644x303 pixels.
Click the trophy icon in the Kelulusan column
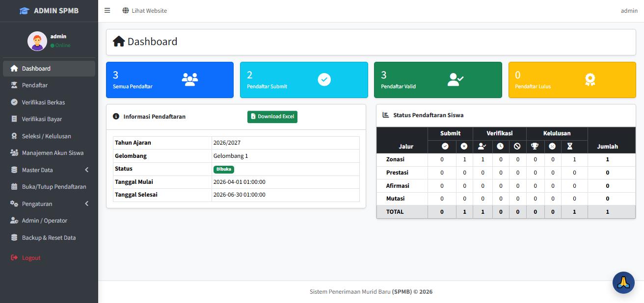click(535, 146)
